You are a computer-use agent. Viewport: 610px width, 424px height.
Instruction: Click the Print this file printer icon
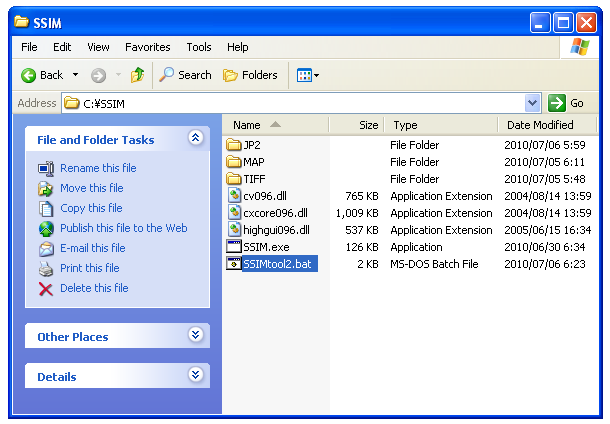click(46, 269)
